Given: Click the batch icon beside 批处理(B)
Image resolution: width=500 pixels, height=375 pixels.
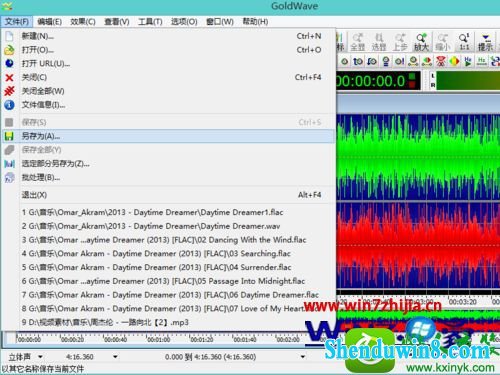Looking at the screenshot, I should [x=9, y=178].
